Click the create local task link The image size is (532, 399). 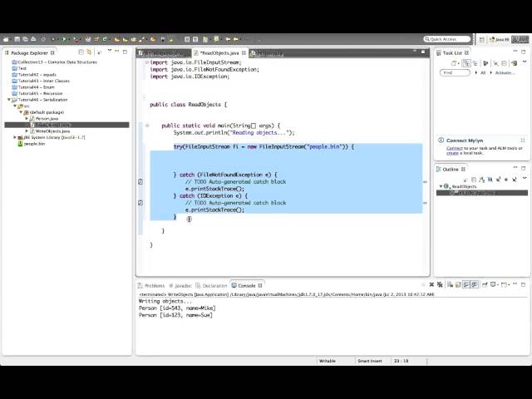[452, 153]
